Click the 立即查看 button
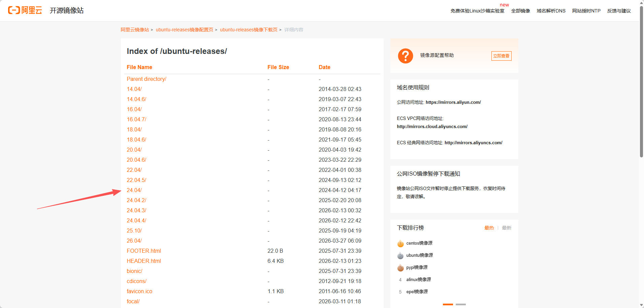Image resolution: width=644 pixels, height=308 pixels. pos(501,56)
